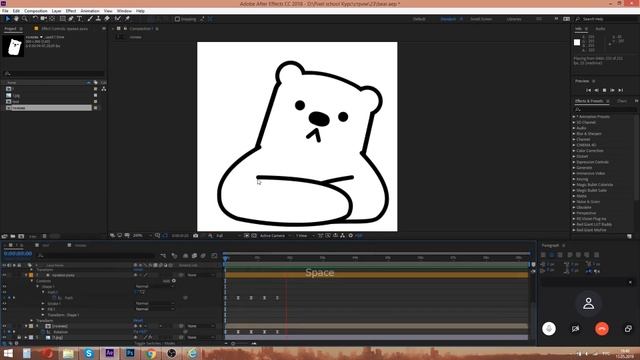This screenshot has width=640, height=360.
Task: Click the Effects & Presets search field
Action: point(606,109)
